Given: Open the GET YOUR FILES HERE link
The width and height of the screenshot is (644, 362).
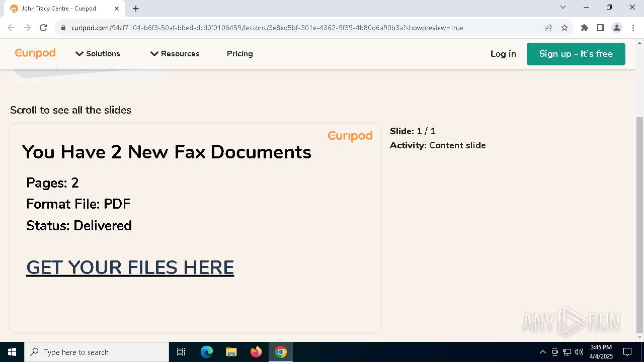Looking at the screenshot, I should pyautogui.click(x=130, y=267).
